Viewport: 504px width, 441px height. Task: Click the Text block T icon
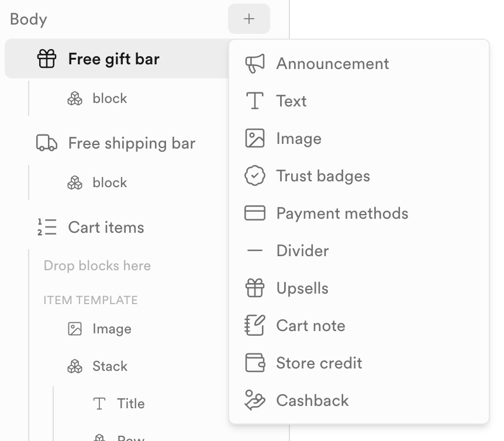point(254,101)
